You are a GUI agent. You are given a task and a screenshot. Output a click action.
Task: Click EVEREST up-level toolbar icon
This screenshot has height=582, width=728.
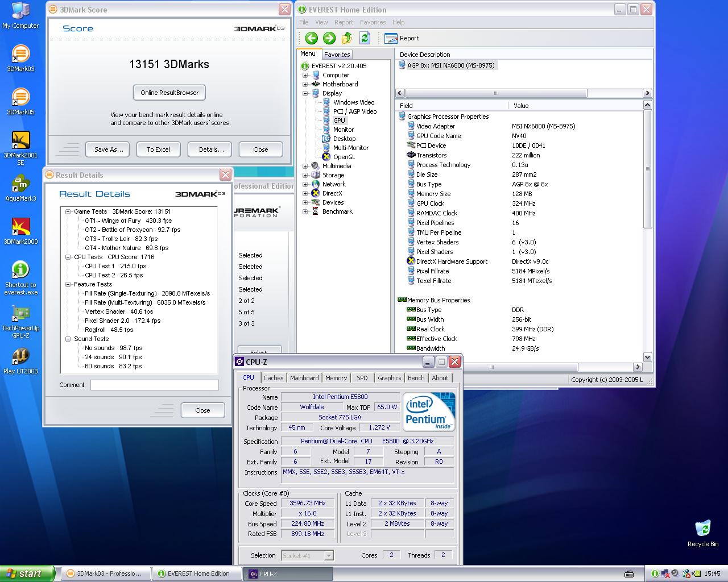click(347, 38)
